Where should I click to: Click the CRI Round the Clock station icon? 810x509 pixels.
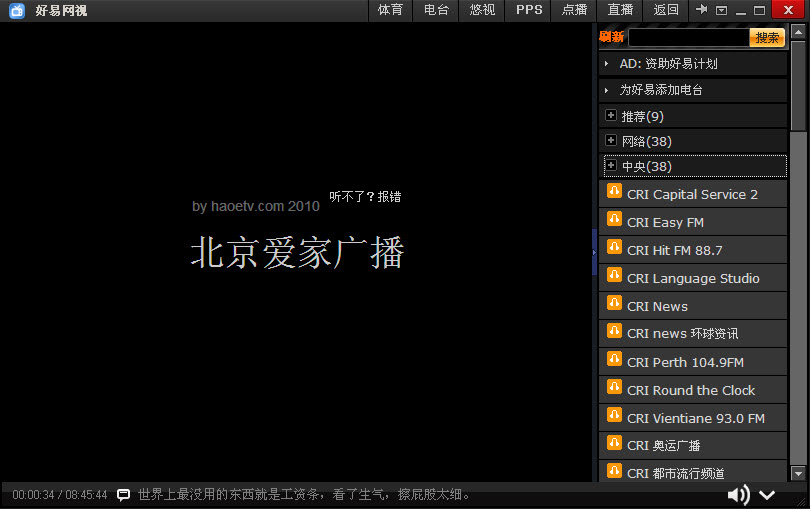[x=614, y=387]
